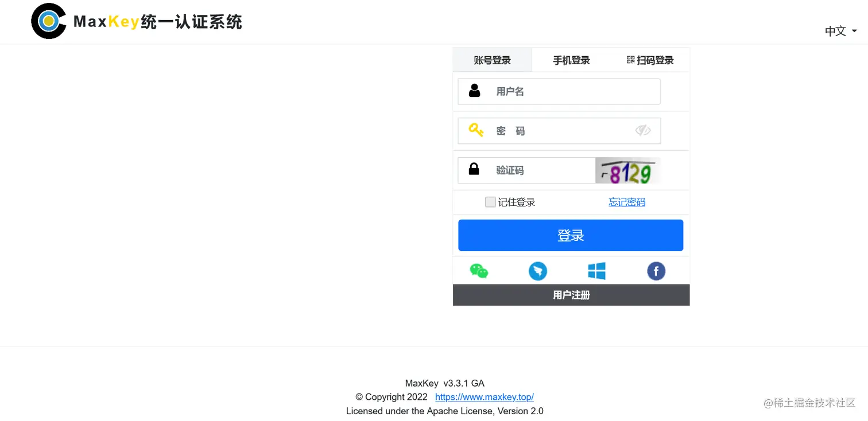Screen dimensions: 868x421
Task: Switch to 账号登录 tab
Action: coord(493,60)
